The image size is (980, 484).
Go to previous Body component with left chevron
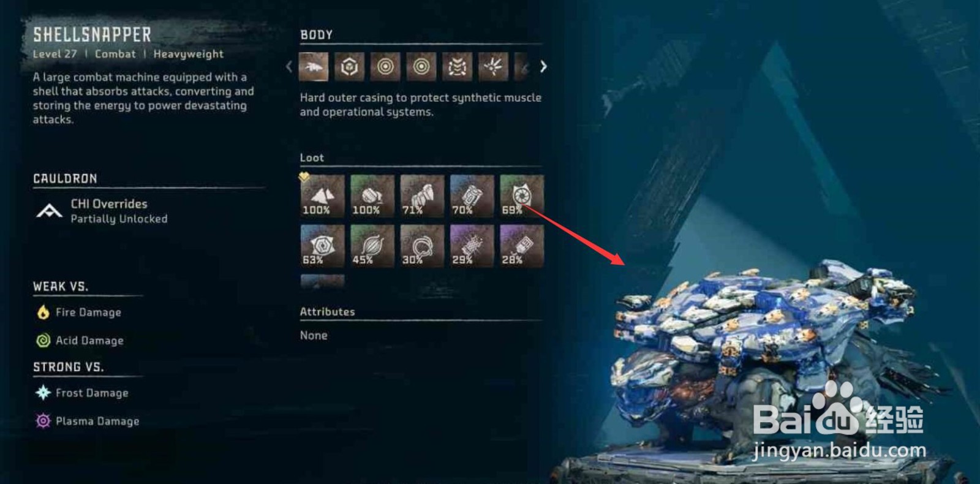pyautogui.click(x=289, y=67)
